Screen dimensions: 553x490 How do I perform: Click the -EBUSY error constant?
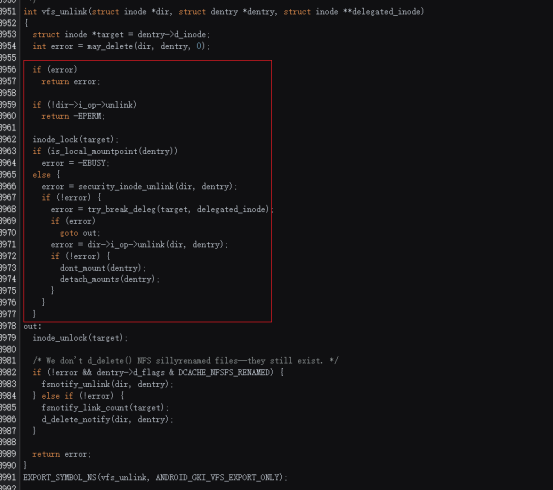point(92,163)
